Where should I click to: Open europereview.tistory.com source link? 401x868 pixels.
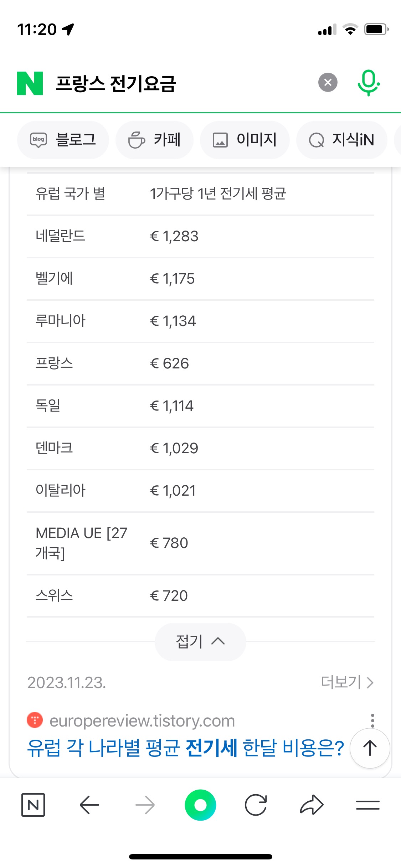(142, 720)
